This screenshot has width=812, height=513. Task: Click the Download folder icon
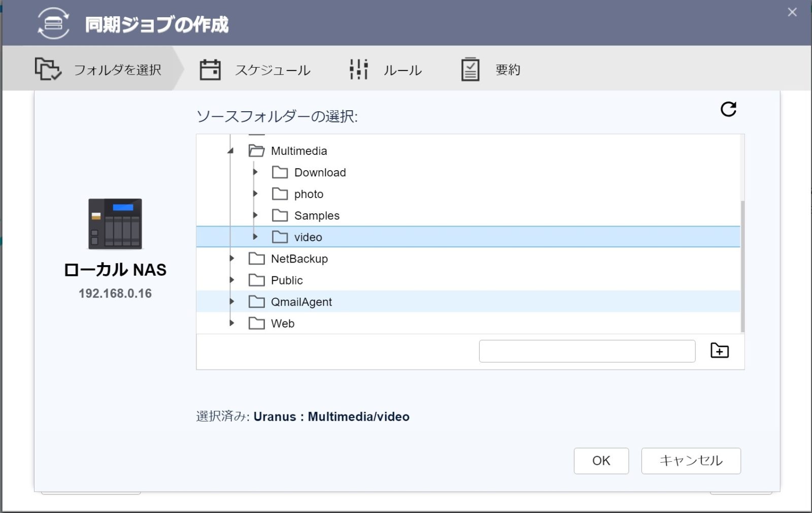280,173
